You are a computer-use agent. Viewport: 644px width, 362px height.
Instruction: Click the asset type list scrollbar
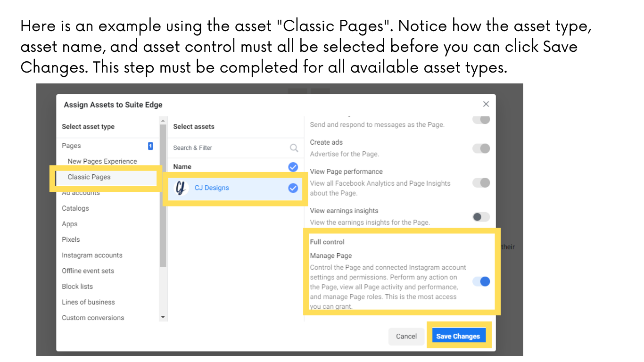(x=163, y=196)
